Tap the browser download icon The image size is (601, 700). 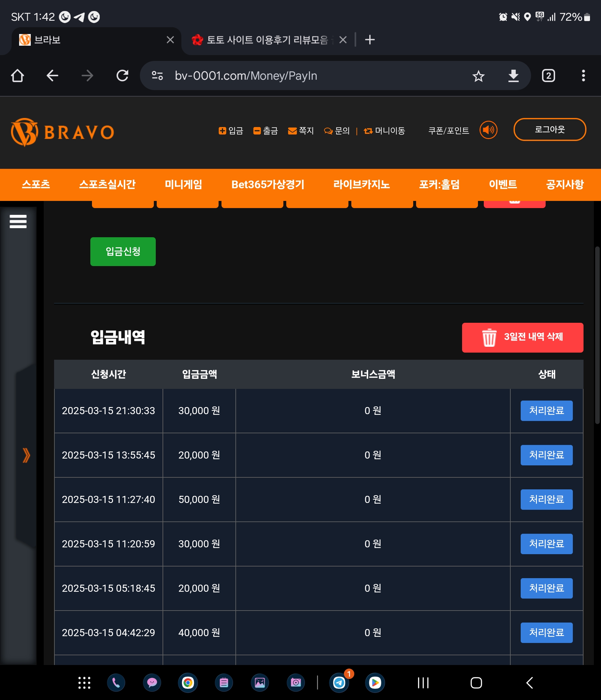pyautogui.click(x=513, y=76)
